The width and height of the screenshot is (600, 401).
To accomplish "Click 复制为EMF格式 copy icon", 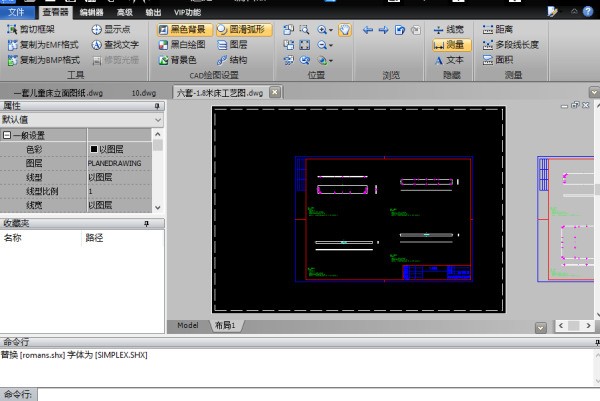I will (11, 45).
